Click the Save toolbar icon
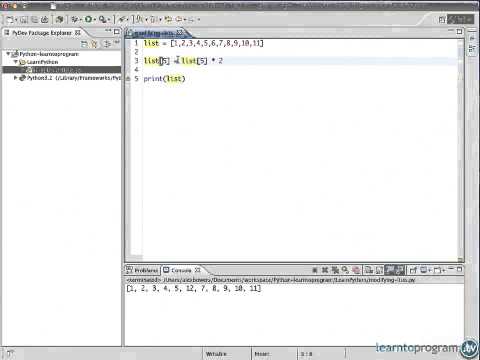 [24, 20]
